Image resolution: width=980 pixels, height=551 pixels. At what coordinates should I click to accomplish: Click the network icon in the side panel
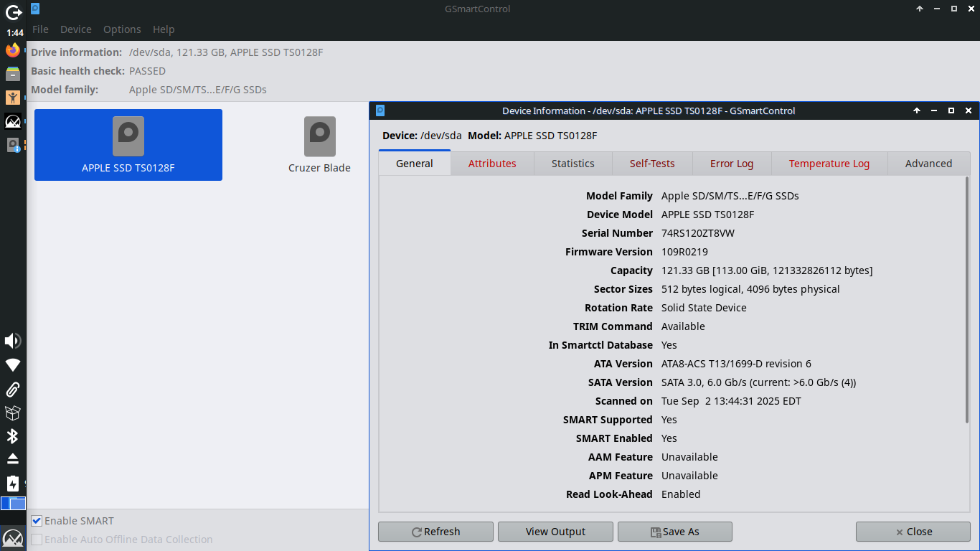coord(12,365)
